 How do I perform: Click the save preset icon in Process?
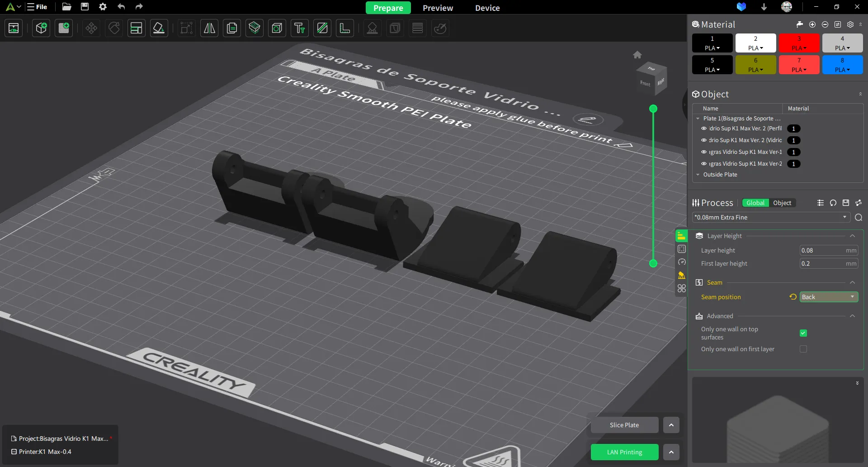click(x=846, y=203)
